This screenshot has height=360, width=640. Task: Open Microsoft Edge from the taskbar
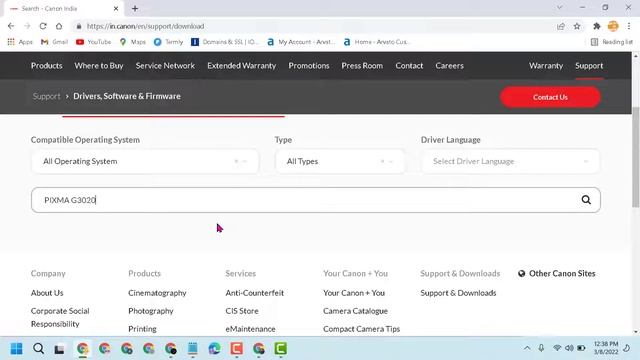[x=215, y=349]
